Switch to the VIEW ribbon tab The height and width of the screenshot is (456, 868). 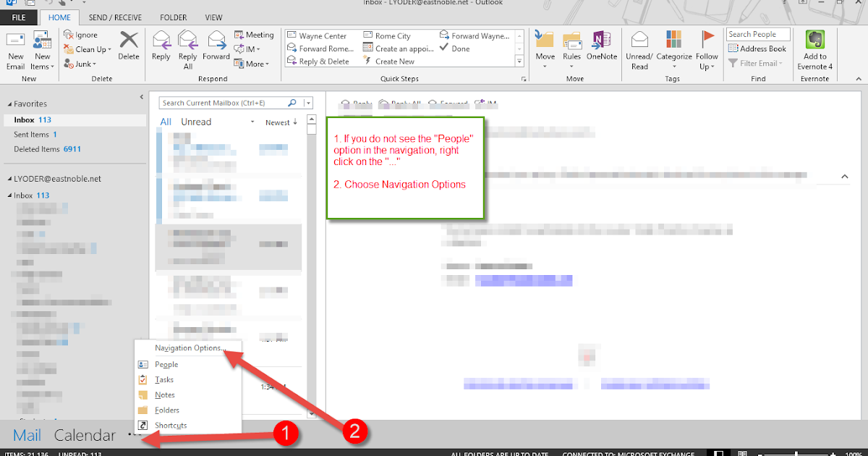click(213, 17)
